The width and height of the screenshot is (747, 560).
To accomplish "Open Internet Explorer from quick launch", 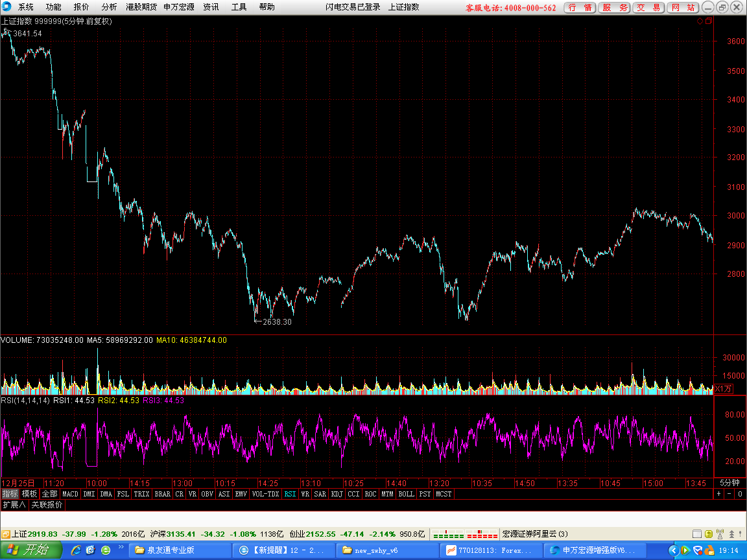I will pos(76,550).
